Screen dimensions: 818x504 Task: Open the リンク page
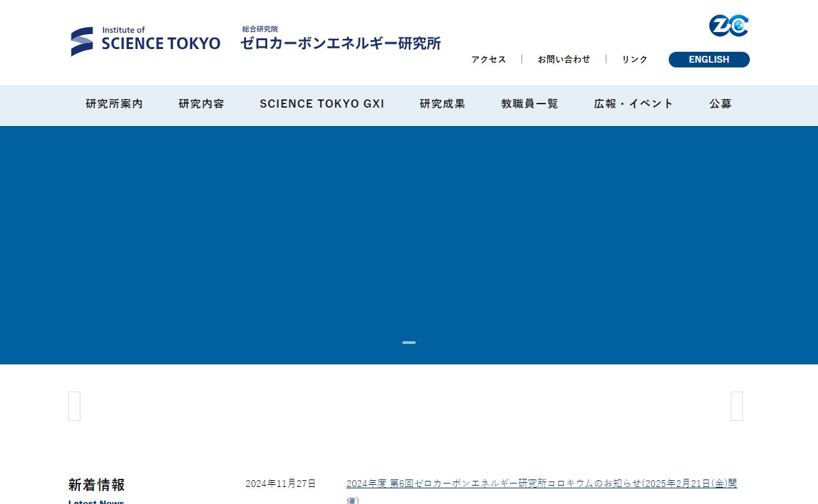point(634,59)
